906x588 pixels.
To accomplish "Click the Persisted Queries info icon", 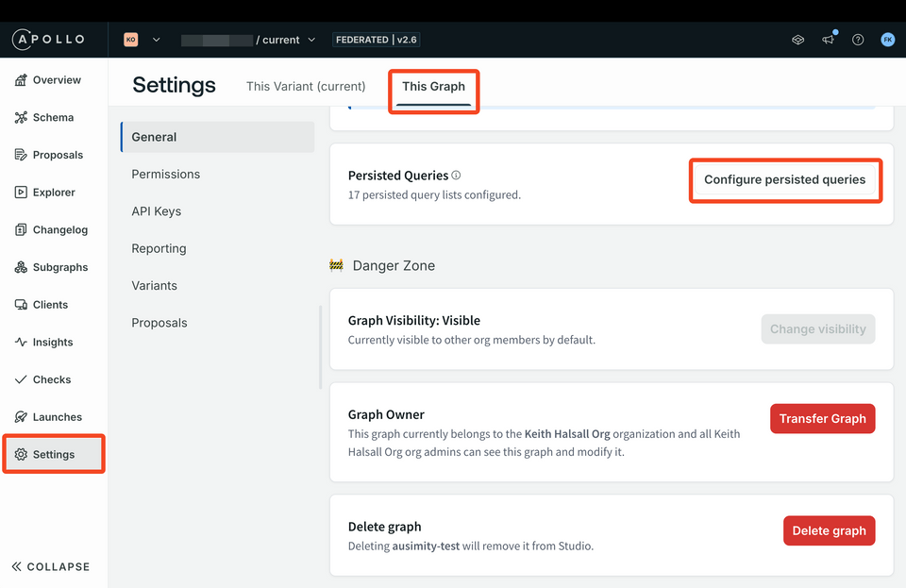I will 456,175.
